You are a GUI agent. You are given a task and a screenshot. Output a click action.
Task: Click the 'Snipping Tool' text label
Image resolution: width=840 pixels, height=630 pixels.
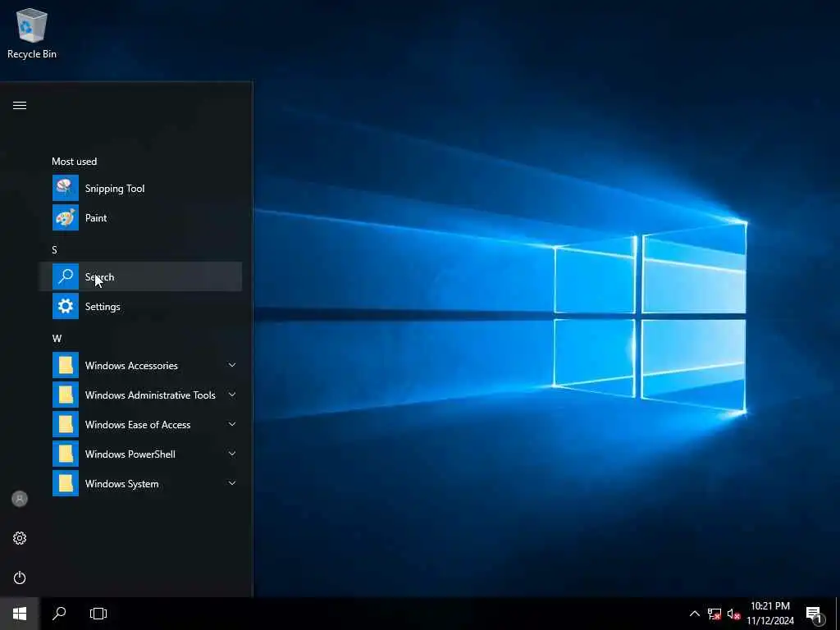tap(115, 189)
